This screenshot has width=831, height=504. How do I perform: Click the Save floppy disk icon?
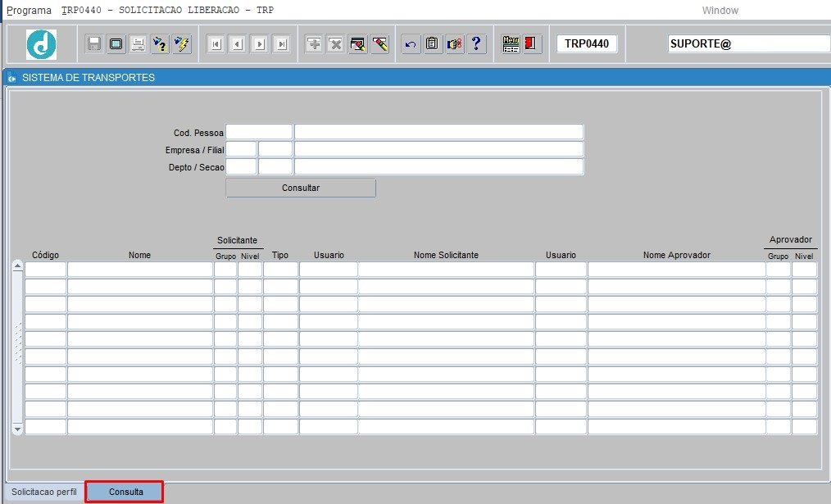(x=93, y=43)
